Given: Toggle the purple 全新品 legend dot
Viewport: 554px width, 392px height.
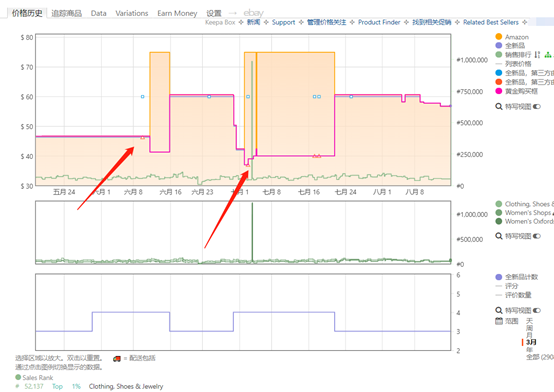Looking at the screenshot, I should [499, 45].
